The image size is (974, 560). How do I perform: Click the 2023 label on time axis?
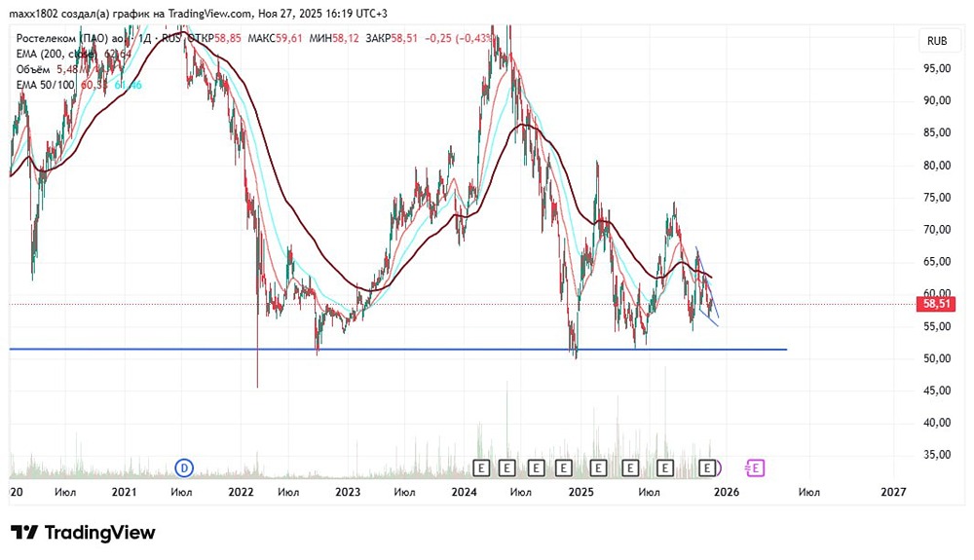[x=348, y=493]
